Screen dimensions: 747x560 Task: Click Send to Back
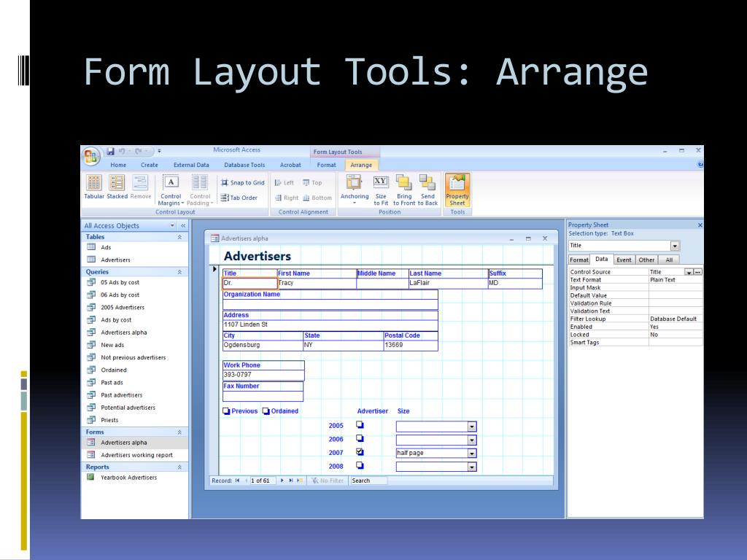427,190
